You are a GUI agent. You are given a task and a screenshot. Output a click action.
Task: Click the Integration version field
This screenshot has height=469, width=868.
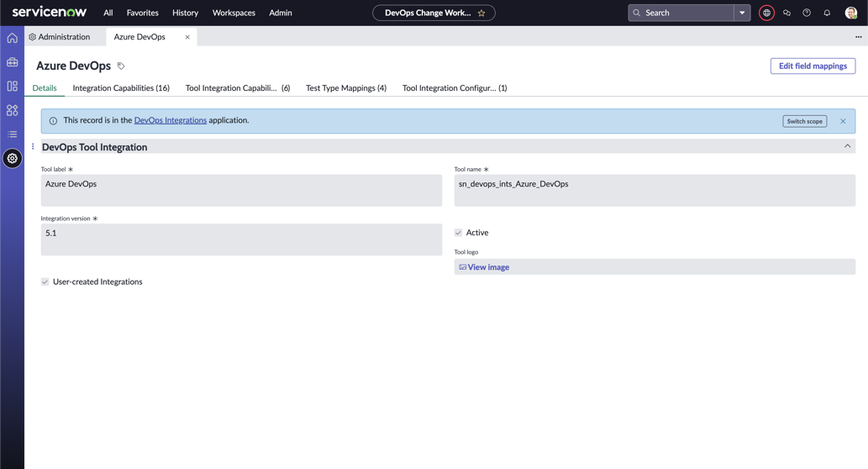click(x=241, y=240)
